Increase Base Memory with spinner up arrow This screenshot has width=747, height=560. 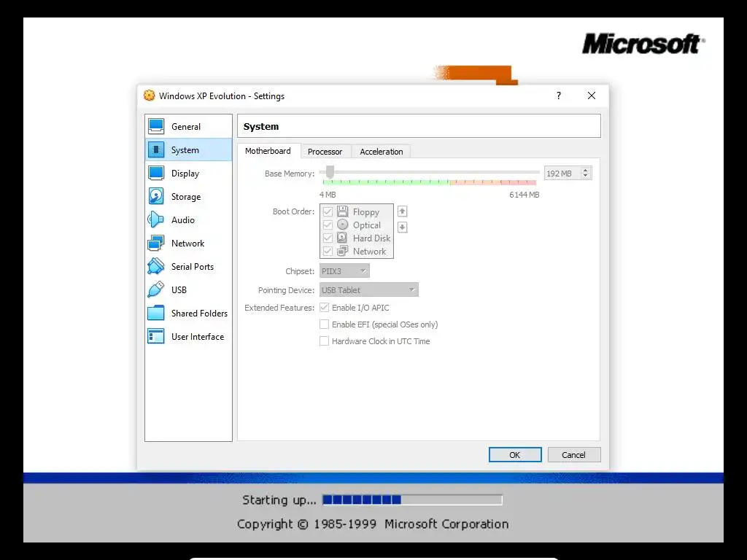tap(586, 170)
